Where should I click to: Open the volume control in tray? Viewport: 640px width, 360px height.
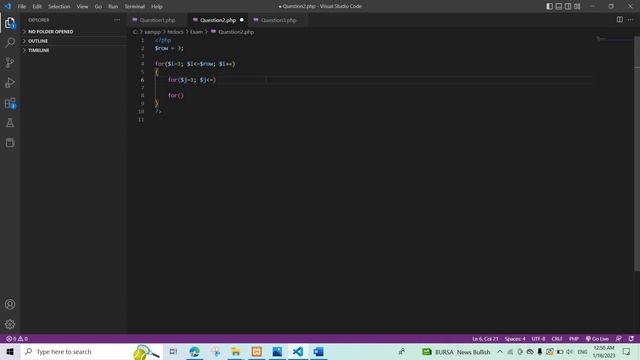tap(569, 351)
